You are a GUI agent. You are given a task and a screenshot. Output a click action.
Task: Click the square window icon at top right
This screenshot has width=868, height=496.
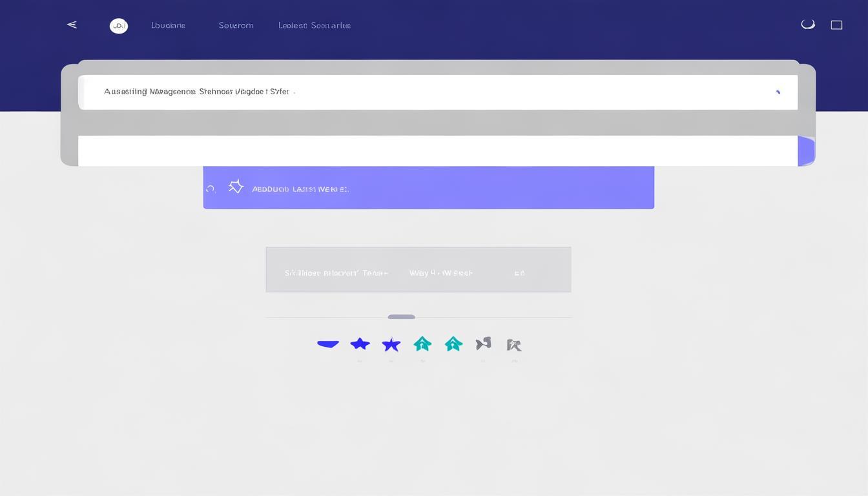pos(836,25)
